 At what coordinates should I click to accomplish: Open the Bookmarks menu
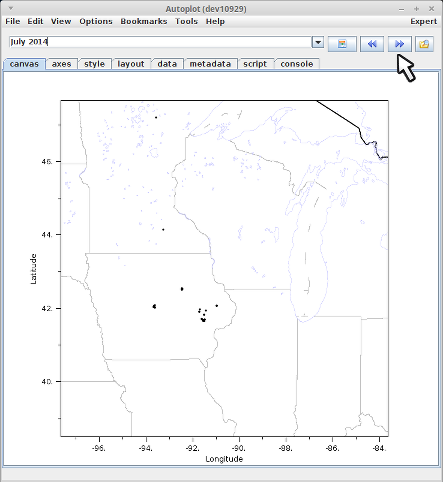144,21
